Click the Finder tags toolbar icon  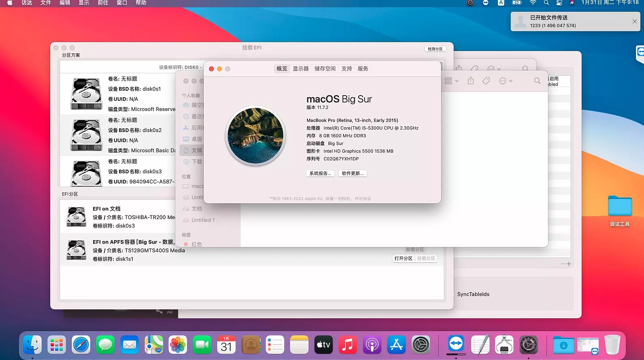[x=486, y=81]
